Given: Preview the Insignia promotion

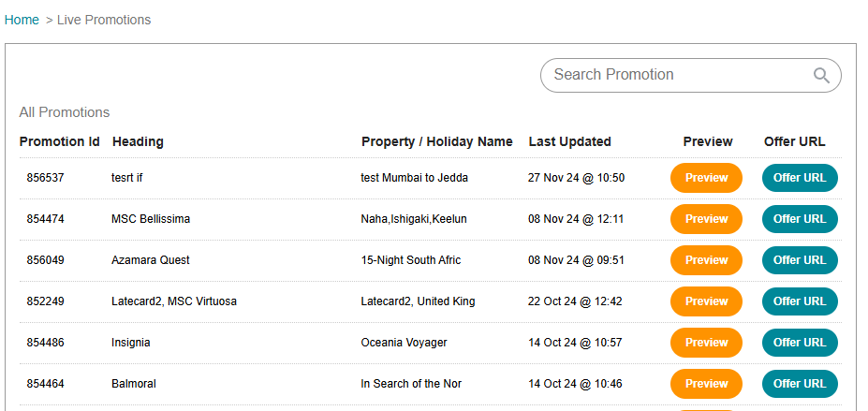Looking at the screenshot, I should 706,343.
